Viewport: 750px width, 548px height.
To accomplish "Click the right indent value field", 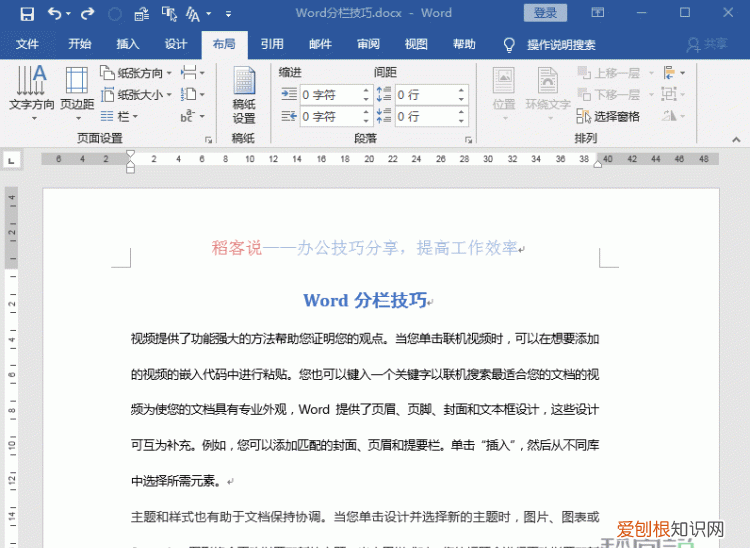I will [331, 116].
